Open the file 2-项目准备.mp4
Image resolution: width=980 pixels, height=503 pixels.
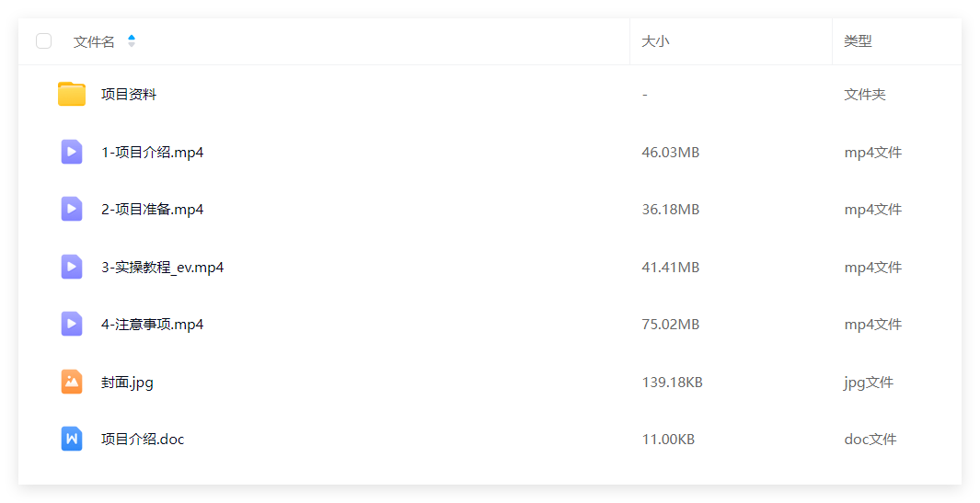pyautogui.click(x=153, y=210)
